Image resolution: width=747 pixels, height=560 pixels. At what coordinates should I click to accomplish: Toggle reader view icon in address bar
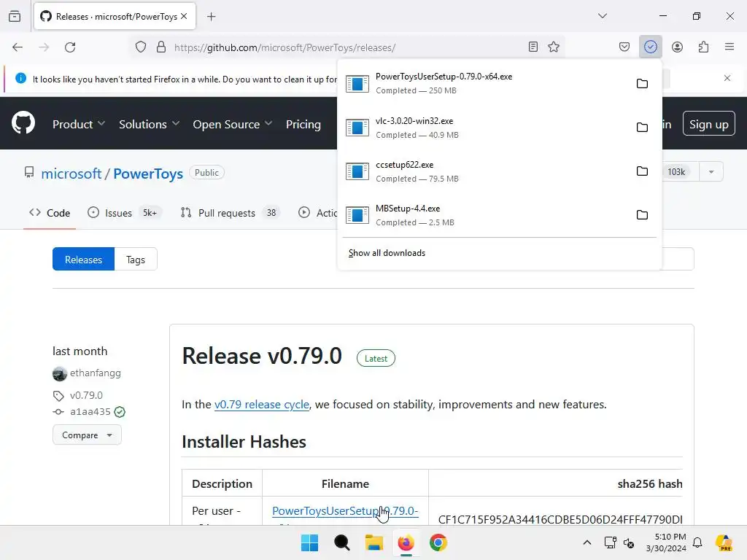click(x=533, y=47)
